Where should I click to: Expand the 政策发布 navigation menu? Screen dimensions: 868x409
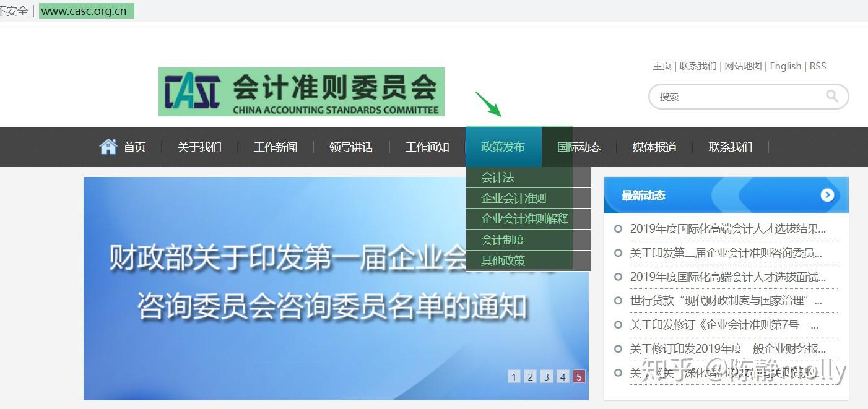(x=503, y=147)
